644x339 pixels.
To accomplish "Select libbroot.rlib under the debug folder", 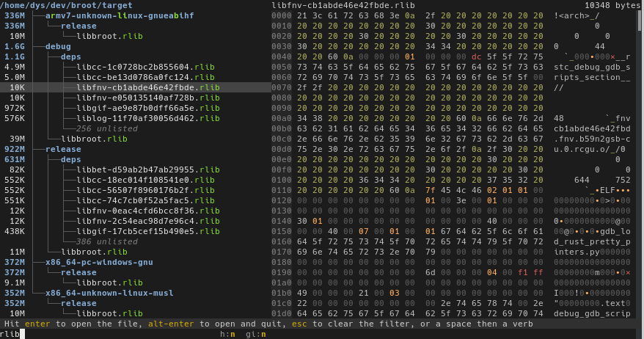I will [94, 139].
